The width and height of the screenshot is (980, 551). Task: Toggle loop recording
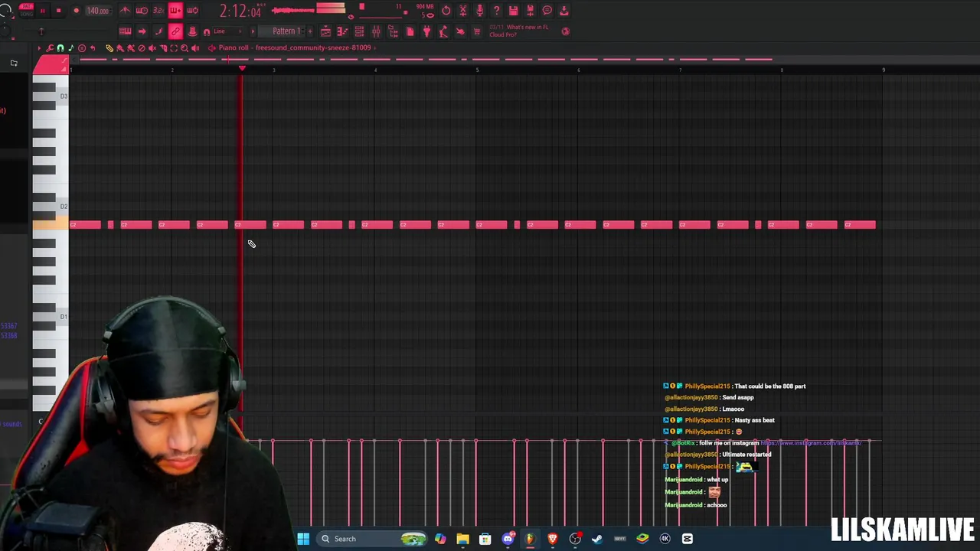point(192,10)
